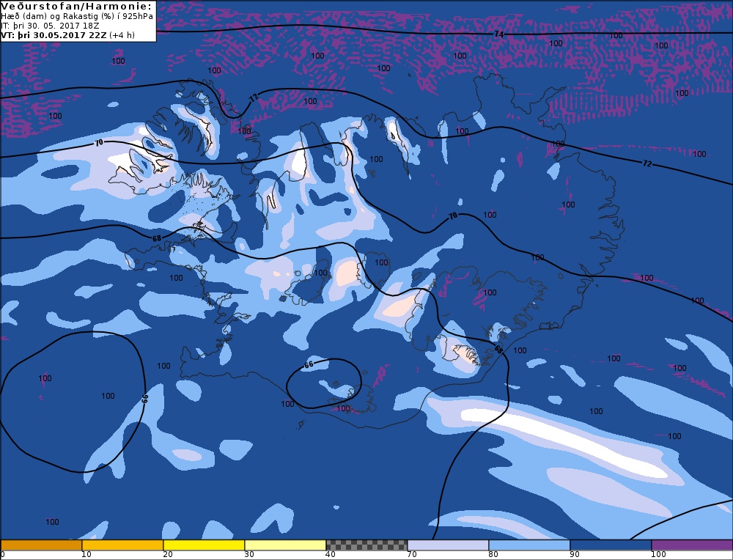Click the legend scale number '70'

coord(411,554)
